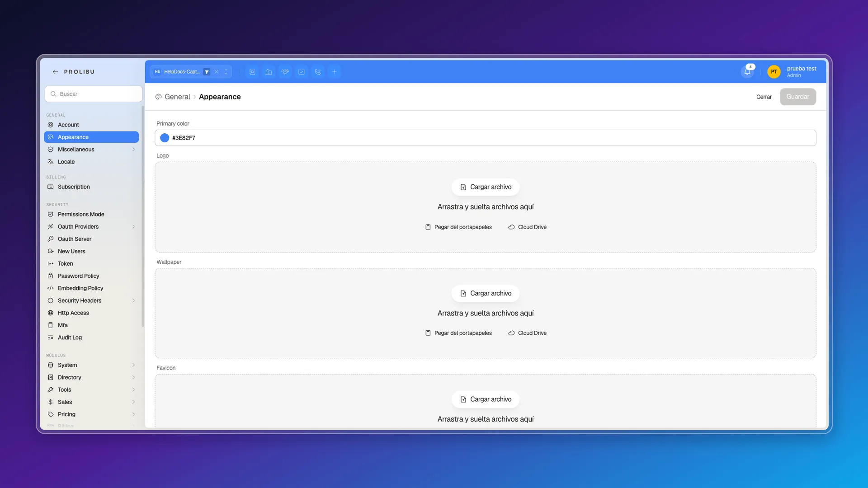Click the PT user avatar
The width and height of the screenshot is (868, 488).
774,72
